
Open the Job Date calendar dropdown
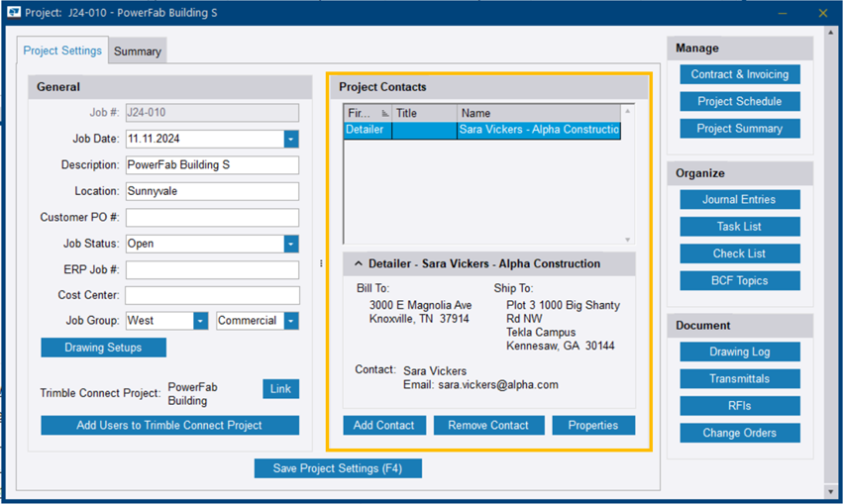point(290,140)
